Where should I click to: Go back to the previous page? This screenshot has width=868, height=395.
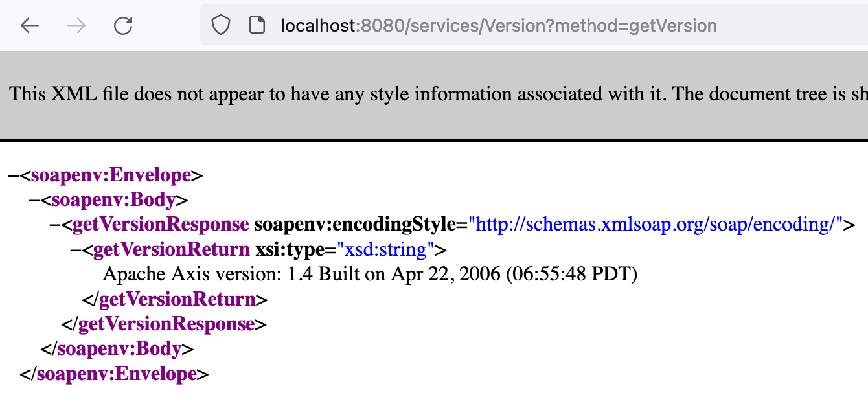tap(30, 26)
